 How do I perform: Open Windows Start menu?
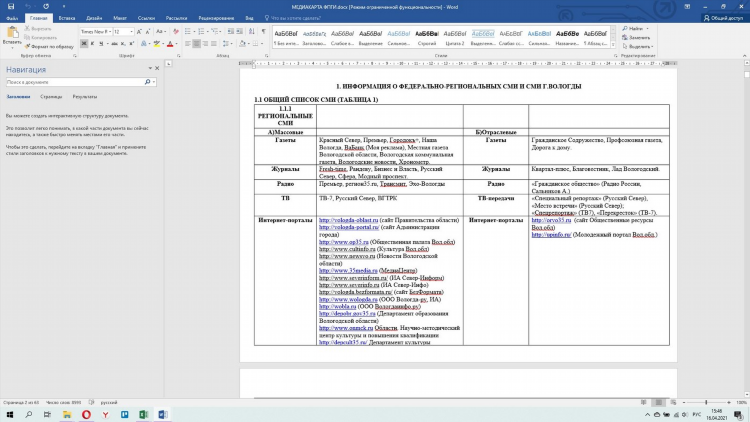pyautogui.click(x=10, y=414)
